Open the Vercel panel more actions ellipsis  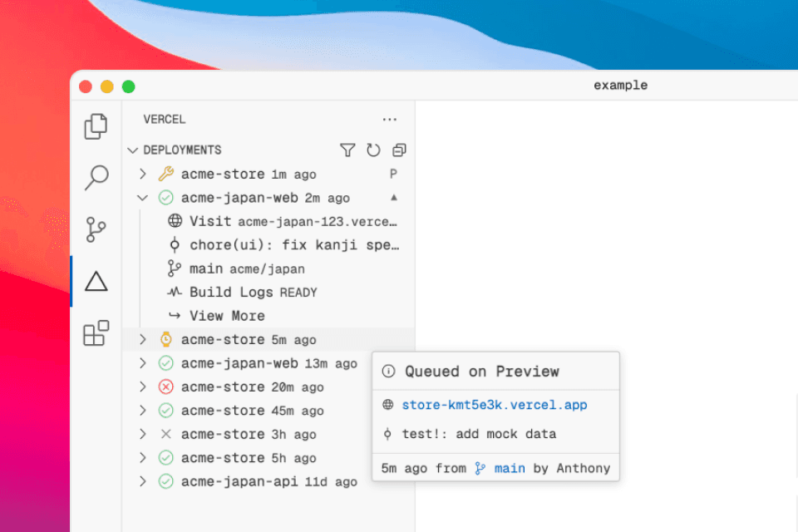389,120
